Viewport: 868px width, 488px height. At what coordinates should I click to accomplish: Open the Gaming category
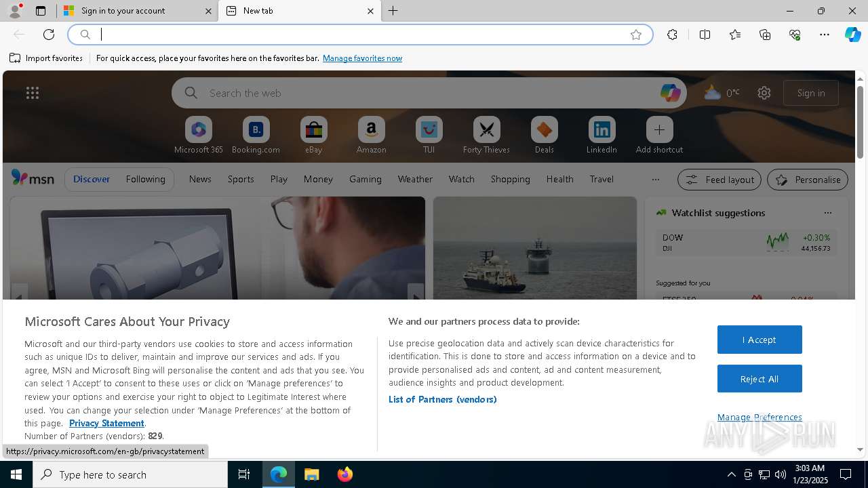[365, 179]
